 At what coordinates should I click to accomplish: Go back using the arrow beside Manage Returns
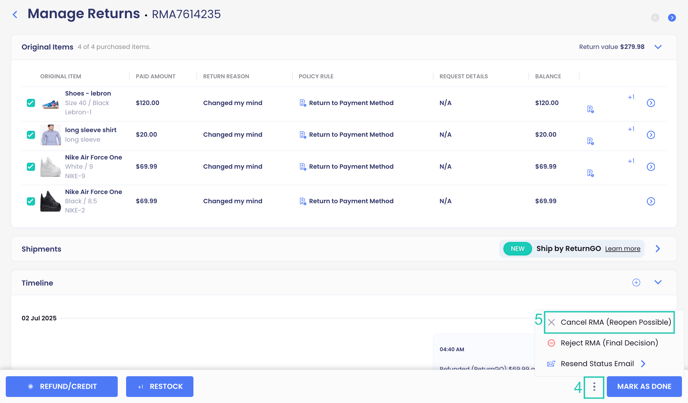(15, 14)
